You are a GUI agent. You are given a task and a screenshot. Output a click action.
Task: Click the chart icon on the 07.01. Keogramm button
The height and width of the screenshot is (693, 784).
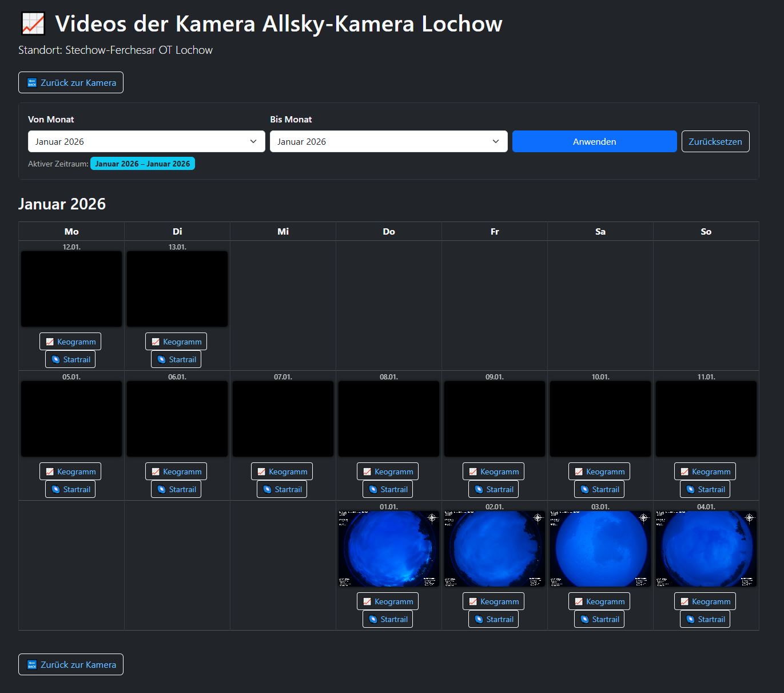point(261,471)
